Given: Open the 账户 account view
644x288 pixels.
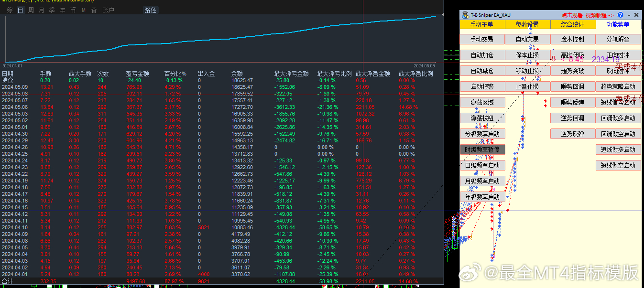Looking at the screenshot, I should tap(108, 10).
